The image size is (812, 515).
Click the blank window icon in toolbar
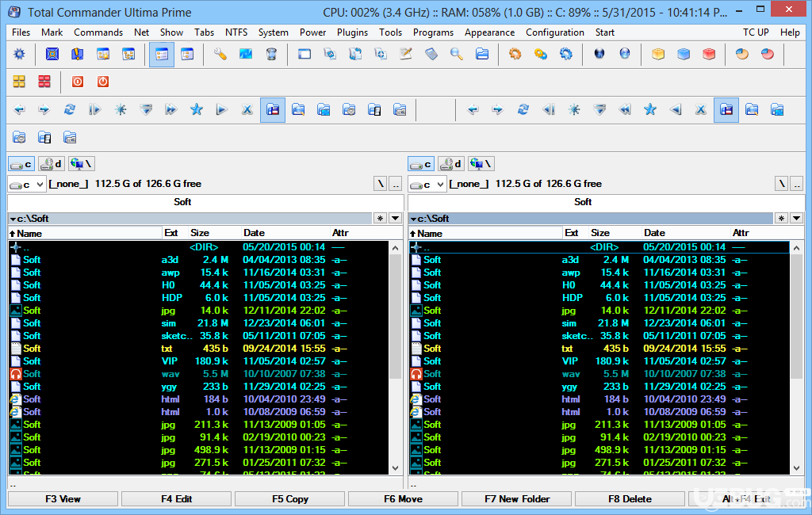point(304,54)
